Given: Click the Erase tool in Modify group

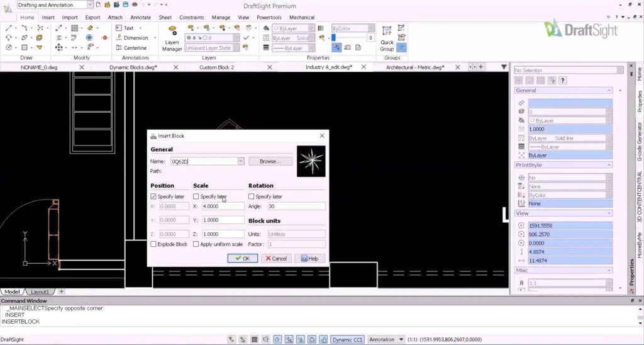Looking at the screenshot, I should 90,28.
